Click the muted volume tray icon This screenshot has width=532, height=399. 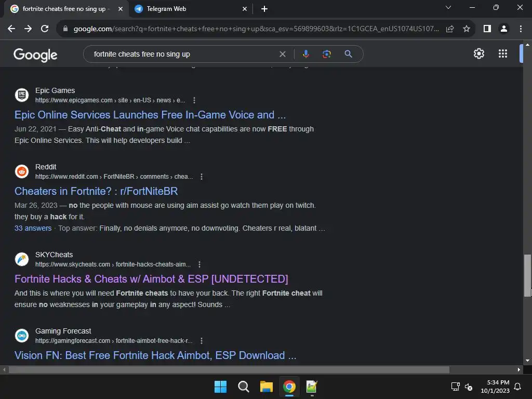click(x=469, y=387)
